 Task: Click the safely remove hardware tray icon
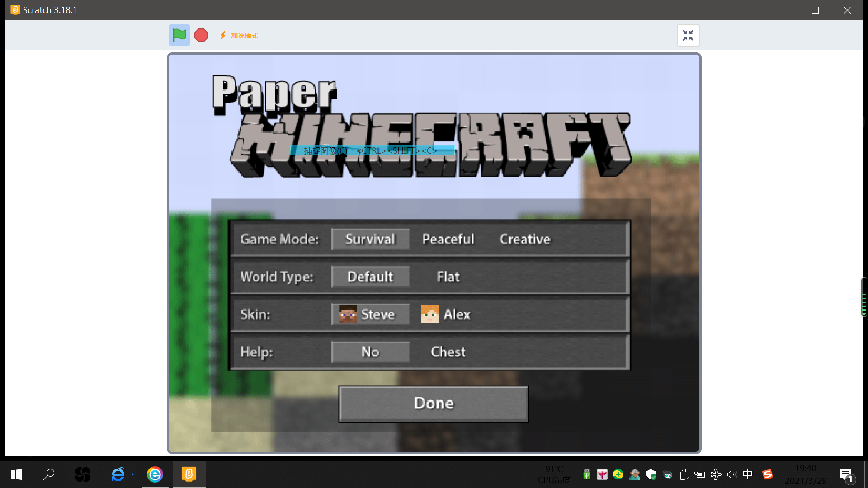coord(684,474)
